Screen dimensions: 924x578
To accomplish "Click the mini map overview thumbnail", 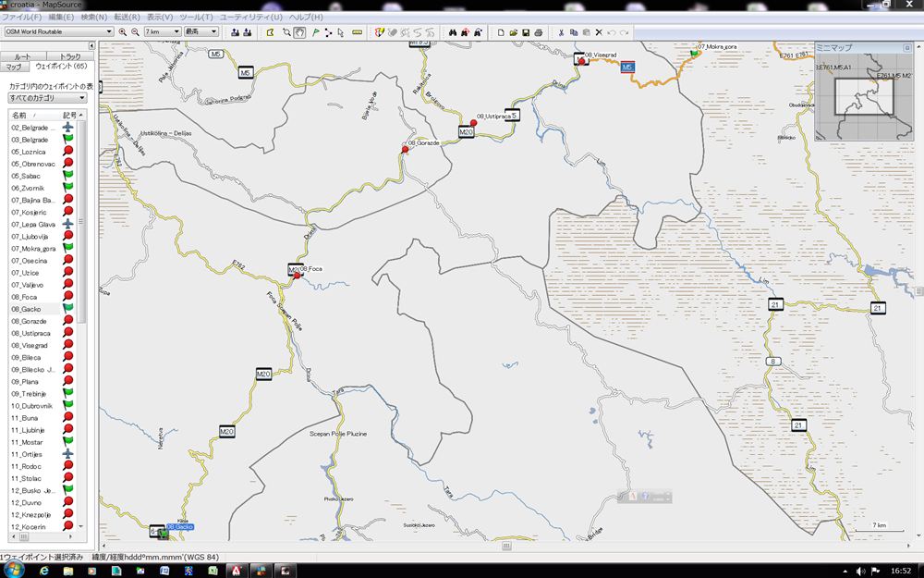I will (x=864, y=97).
